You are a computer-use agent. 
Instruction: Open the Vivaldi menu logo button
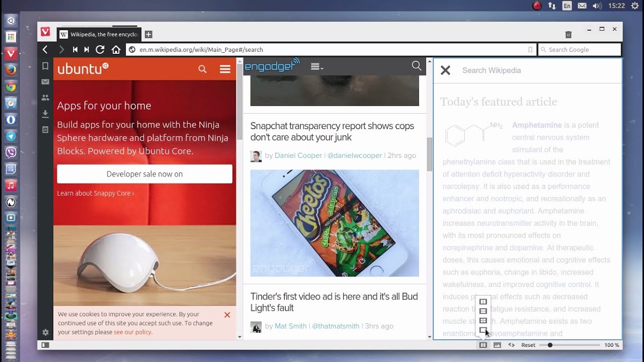coord(45,32)
